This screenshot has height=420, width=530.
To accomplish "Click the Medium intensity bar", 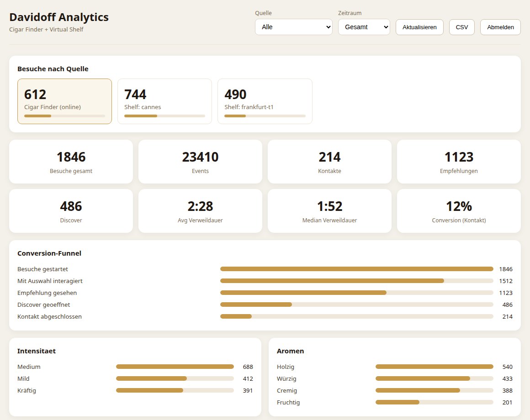I will (175, 367).
